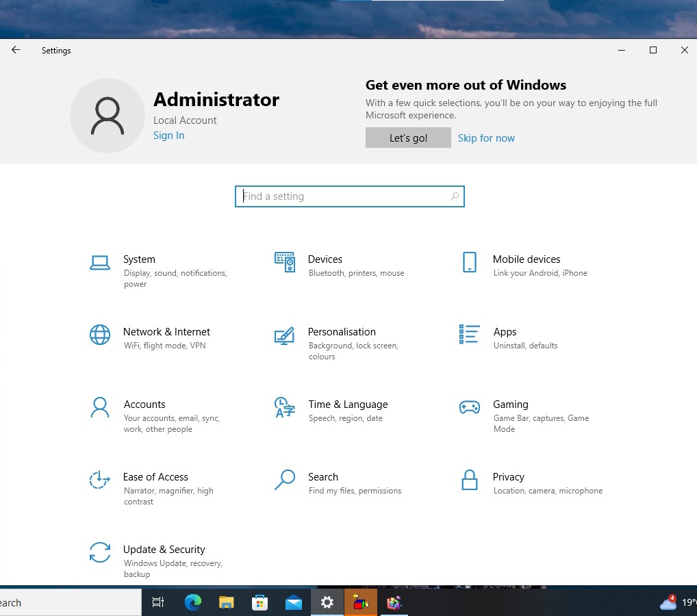697x616 pixels.
Task: Launch Microsoft Edge from the taskbar
Action: click(x=193, y=603)
